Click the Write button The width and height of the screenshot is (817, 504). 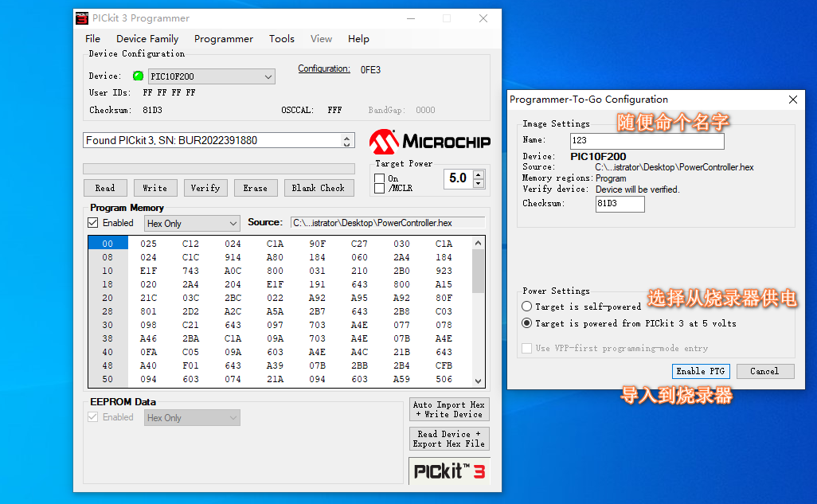tap(154, 188)
